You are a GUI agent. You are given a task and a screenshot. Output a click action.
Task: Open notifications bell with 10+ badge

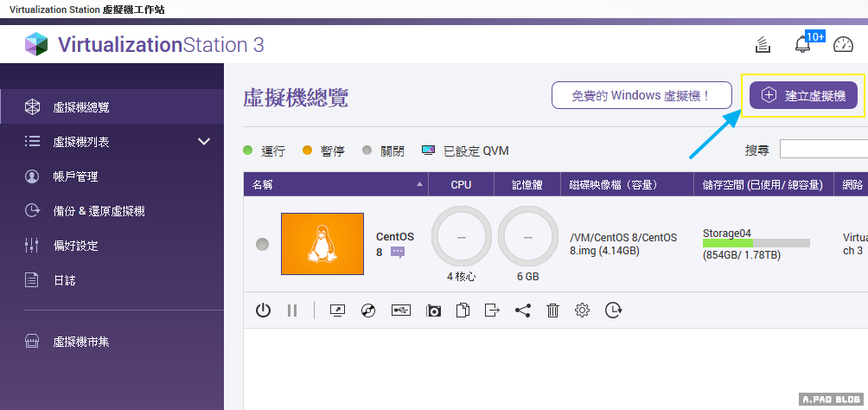[803, 45]
